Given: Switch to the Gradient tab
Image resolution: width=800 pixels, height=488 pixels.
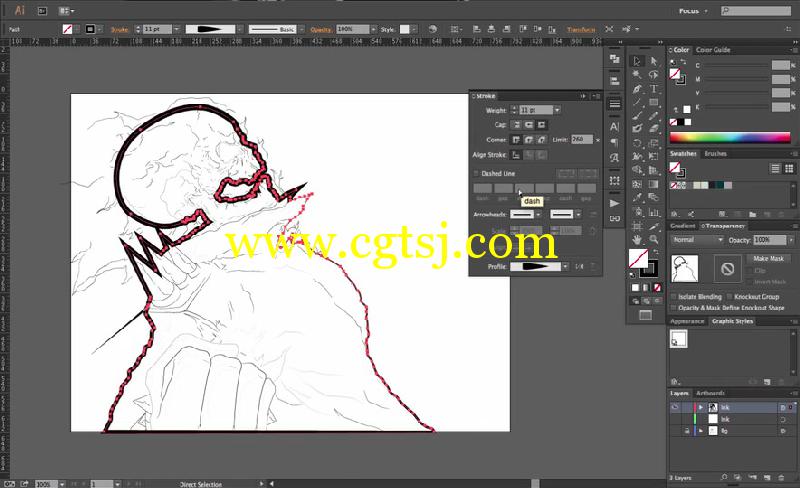Looking at the screenshot, I should click(683, 226).
